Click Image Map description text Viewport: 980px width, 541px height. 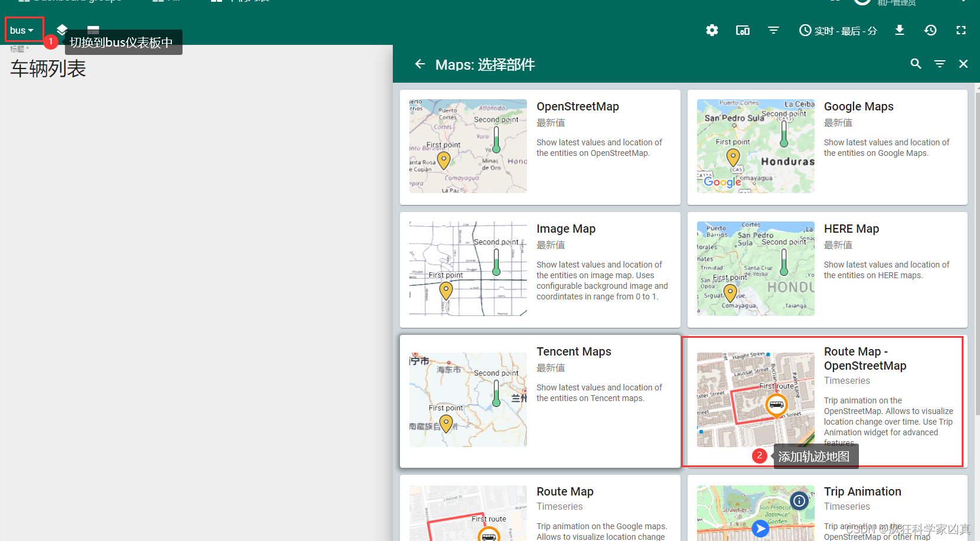(602, 281)
